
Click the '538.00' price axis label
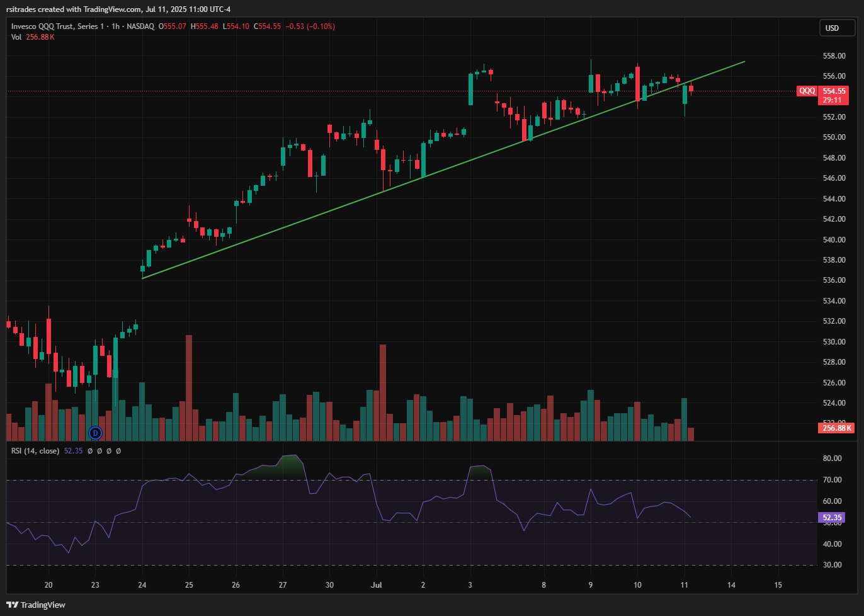[834, 260]
